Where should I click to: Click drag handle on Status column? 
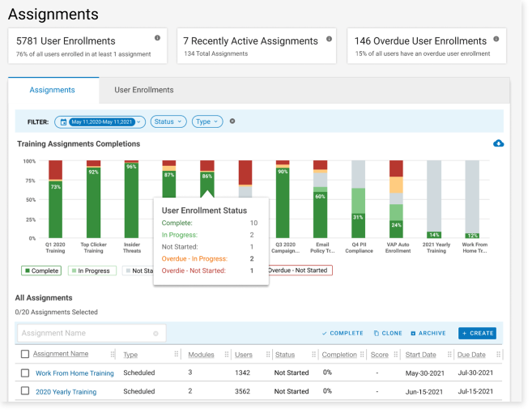click(x=313, y=355)
